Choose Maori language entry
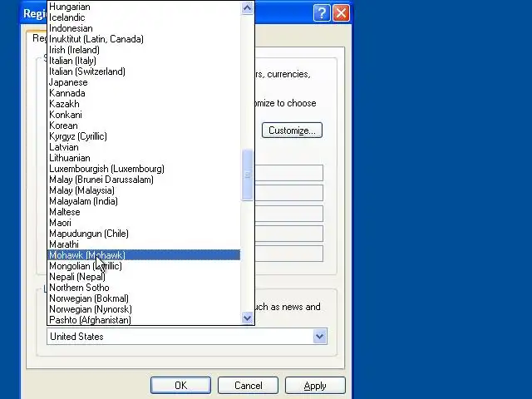 point(144,223)
